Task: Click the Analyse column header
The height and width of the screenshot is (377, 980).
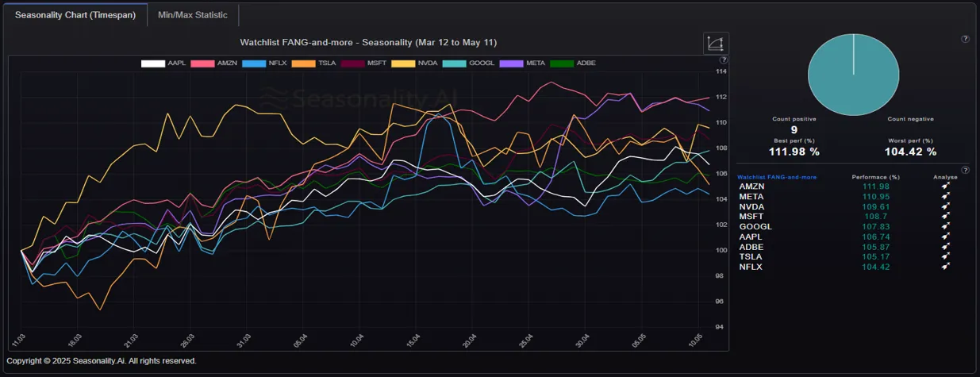Action: (945, 177)
